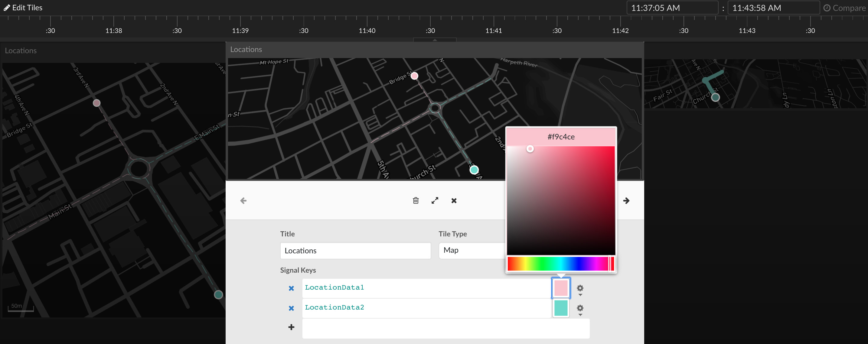Delete the Locations tile via trash icon
This screenshot has height=344, width=868.
click(x=416, y=200)
